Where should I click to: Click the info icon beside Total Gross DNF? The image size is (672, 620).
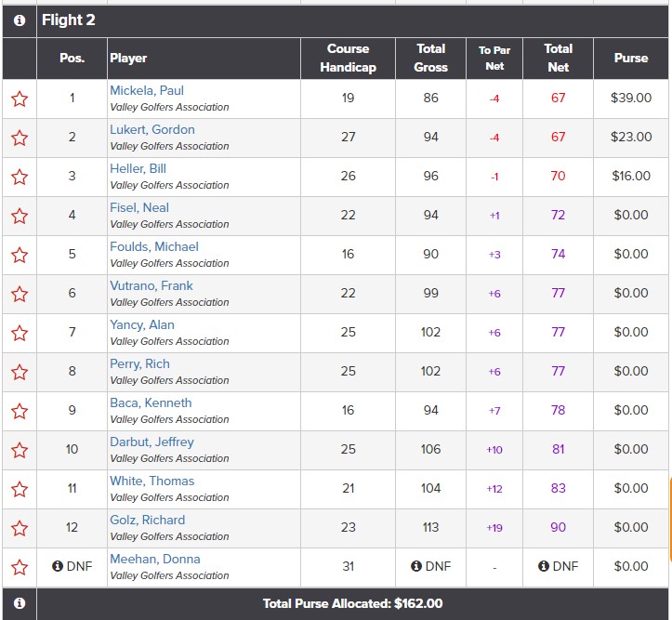[415, 566]
